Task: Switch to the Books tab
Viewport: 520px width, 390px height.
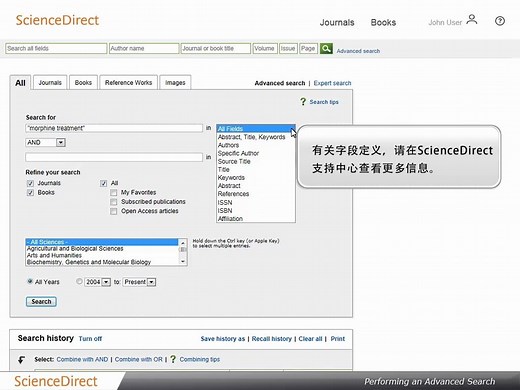Action: click(x=83, y=83)
